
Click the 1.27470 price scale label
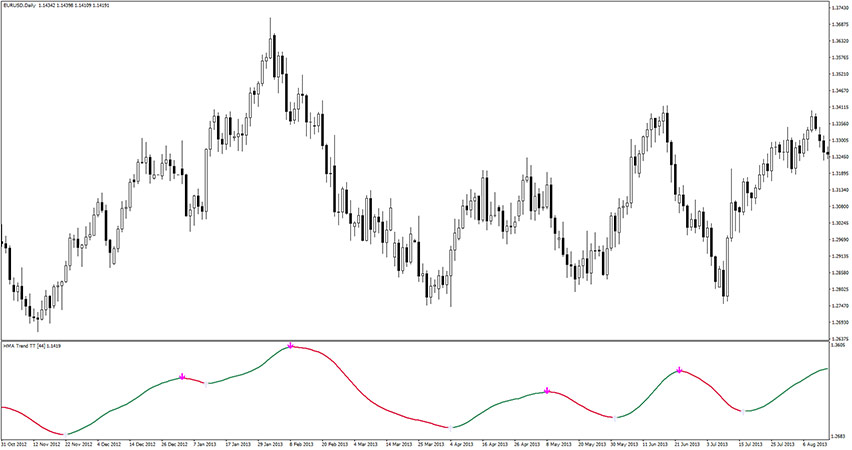[841, 306]
